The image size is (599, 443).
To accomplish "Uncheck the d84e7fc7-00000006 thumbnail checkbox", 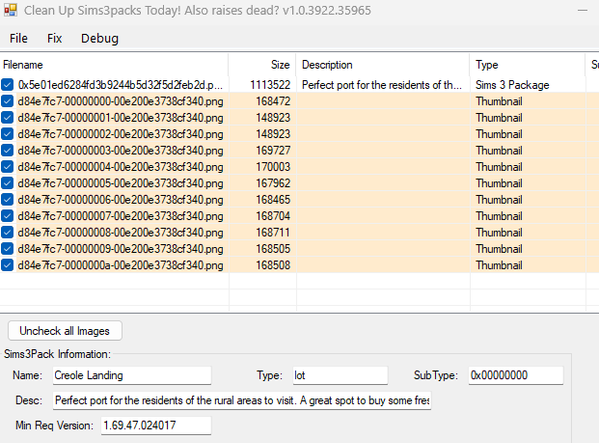I will (x=7, y=200).
